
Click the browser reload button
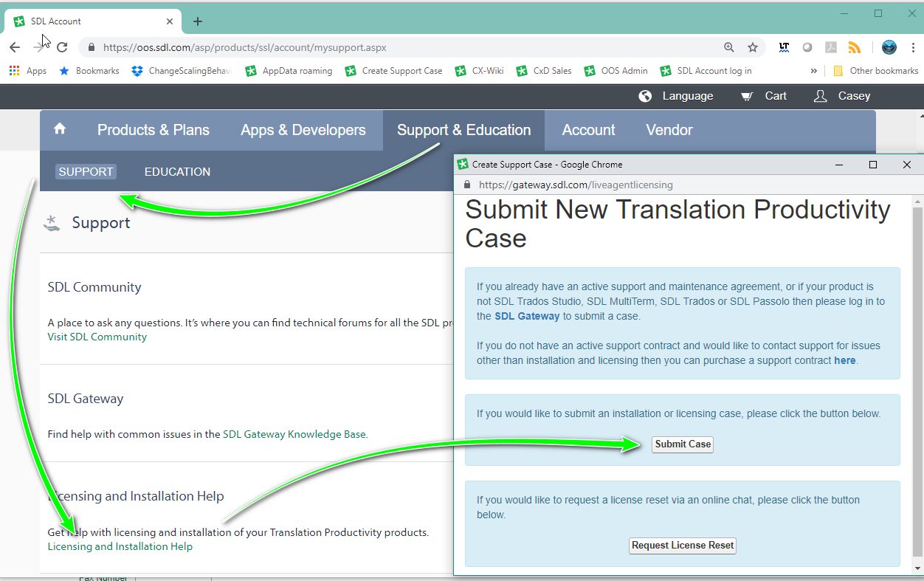point(62,47)
